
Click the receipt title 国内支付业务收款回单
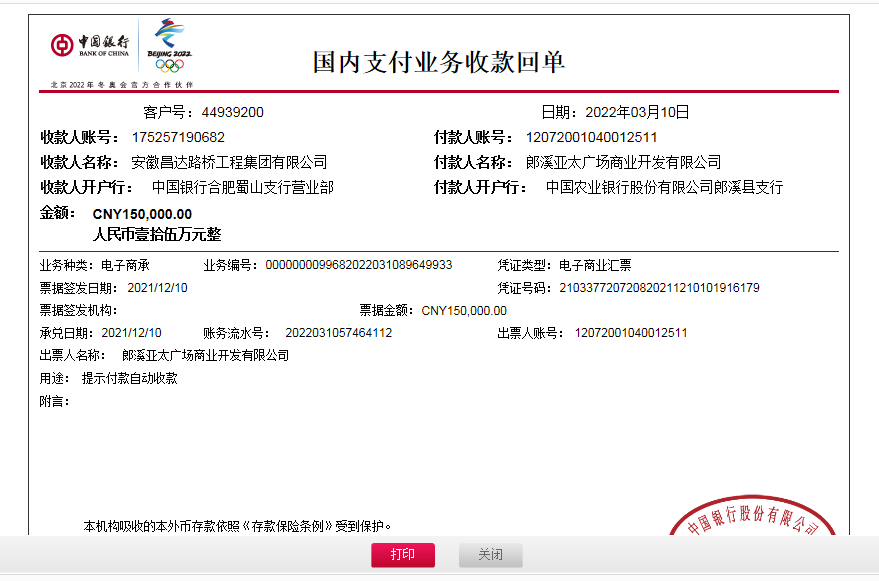tap(439, 62)
